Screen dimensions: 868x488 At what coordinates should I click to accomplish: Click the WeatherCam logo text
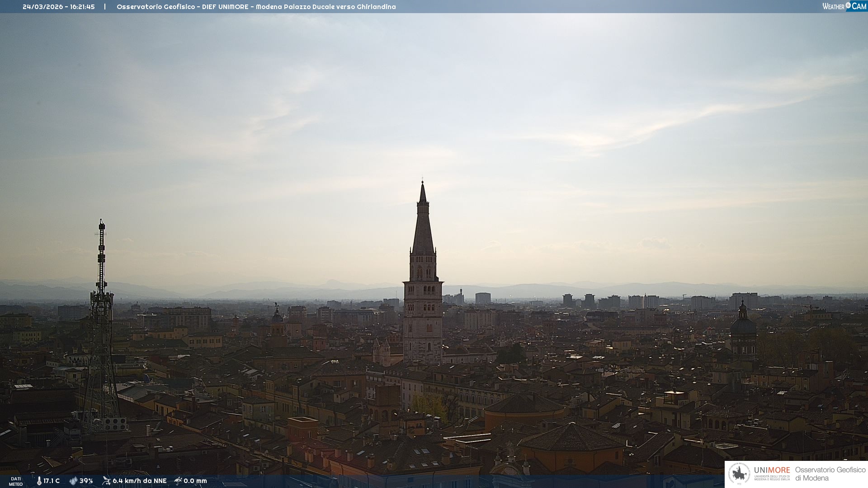(833, 6)
